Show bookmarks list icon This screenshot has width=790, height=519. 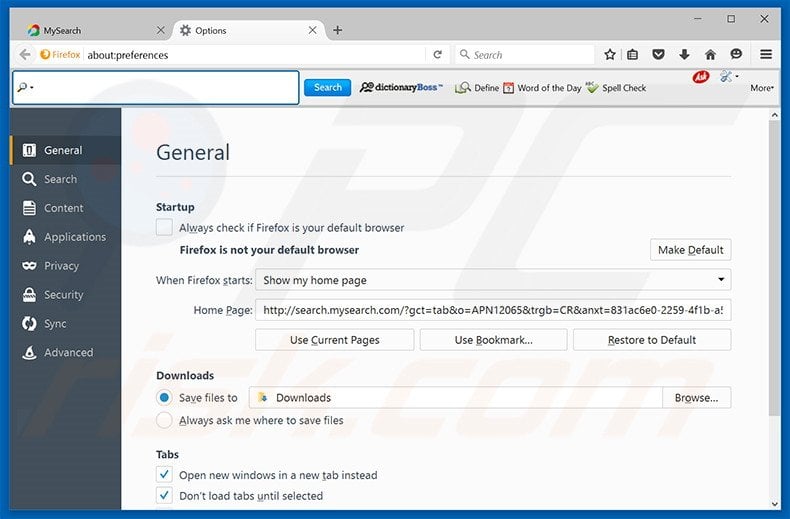pos(633,54)
